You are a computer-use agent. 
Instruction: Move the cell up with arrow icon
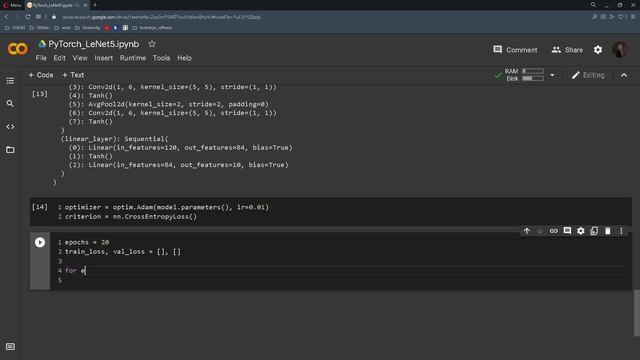[x=527, y=231]
